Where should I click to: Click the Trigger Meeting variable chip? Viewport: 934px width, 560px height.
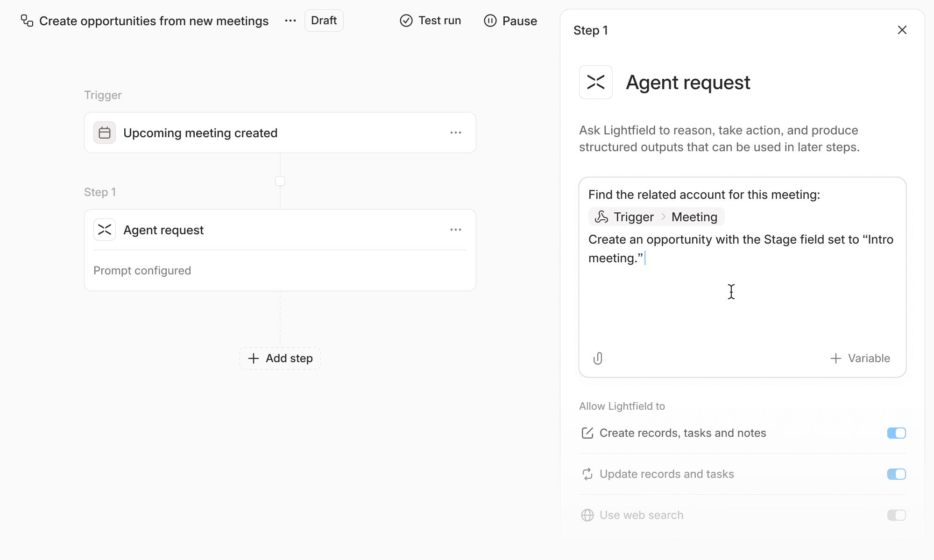point(657,217)
